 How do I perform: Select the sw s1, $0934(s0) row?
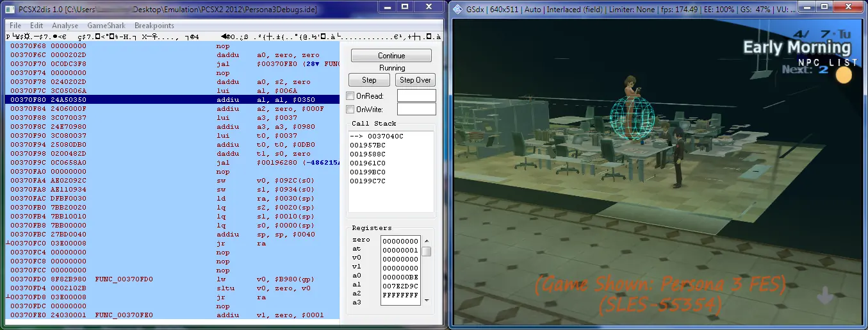point(172,190)
